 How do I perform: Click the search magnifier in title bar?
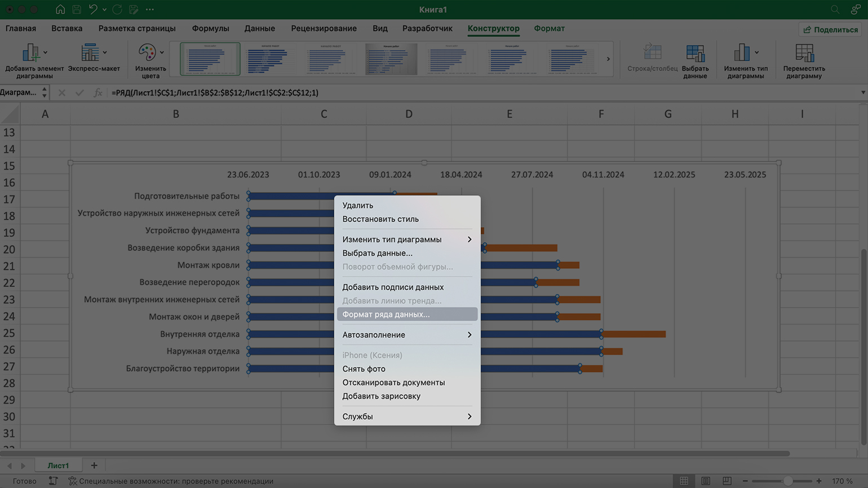(x=835, y=10)
